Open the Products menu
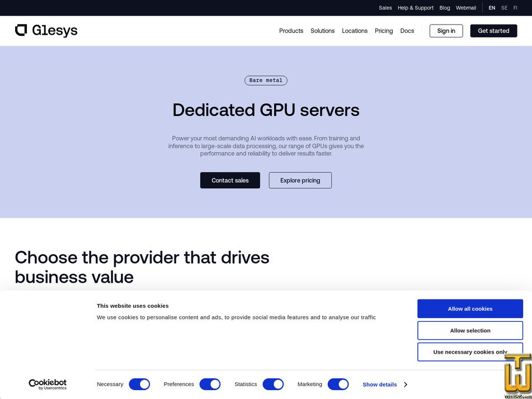 (291, 31)
